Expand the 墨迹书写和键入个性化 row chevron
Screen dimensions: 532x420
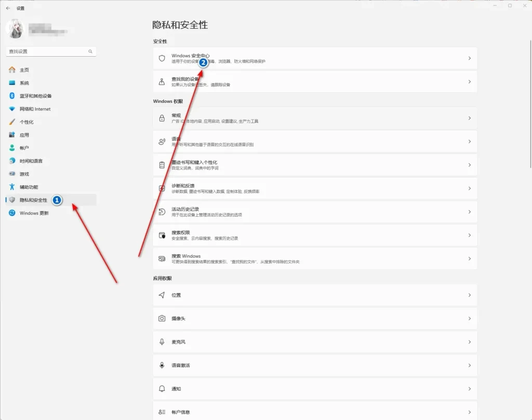(470, 165)
